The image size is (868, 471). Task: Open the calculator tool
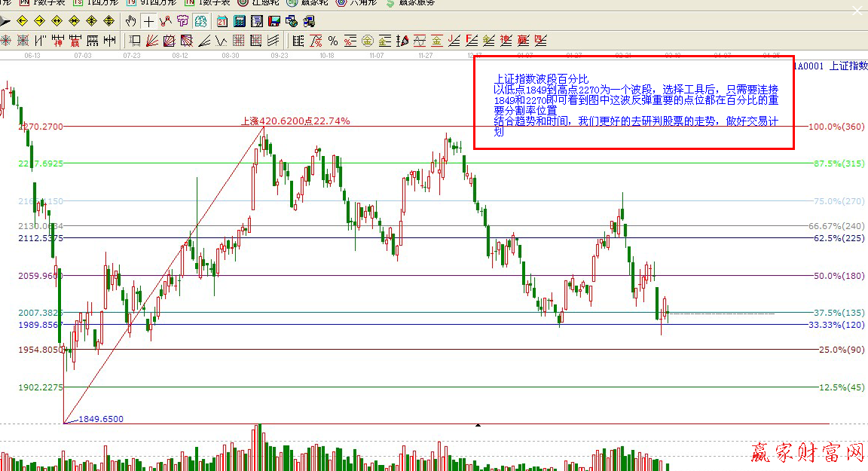point(240,21)
